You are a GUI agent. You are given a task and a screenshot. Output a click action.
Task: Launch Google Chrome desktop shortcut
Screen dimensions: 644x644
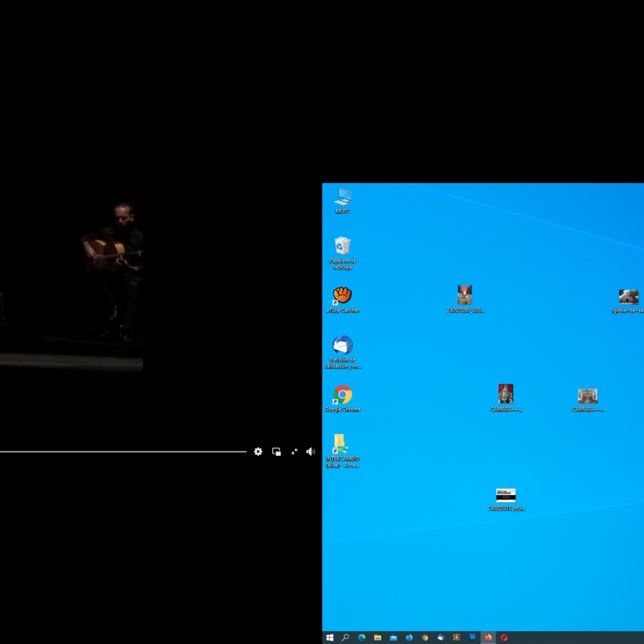tap(343, 395)
